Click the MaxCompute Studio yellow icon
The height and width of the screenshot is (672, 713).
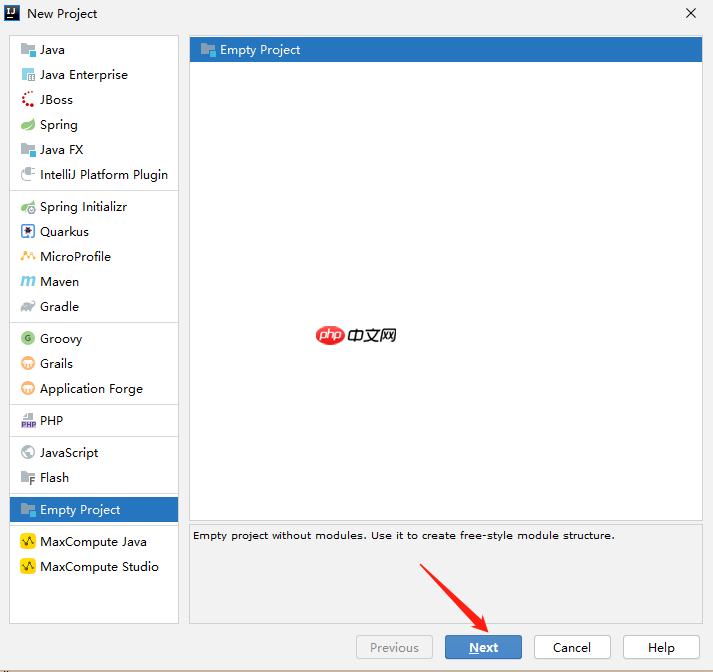[28, 567]
